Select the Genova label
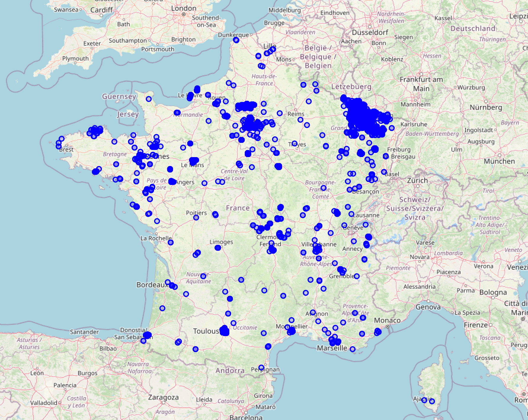The width and height of the screenshot is (528, 420). coord(428,307)
